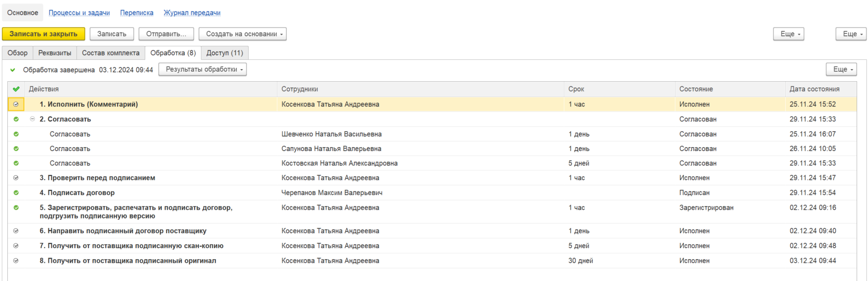The height and width of the screenshot is (281, 868).
Task: Click date cell 29.11.24 15:54
Action: [x=812, y=193]
